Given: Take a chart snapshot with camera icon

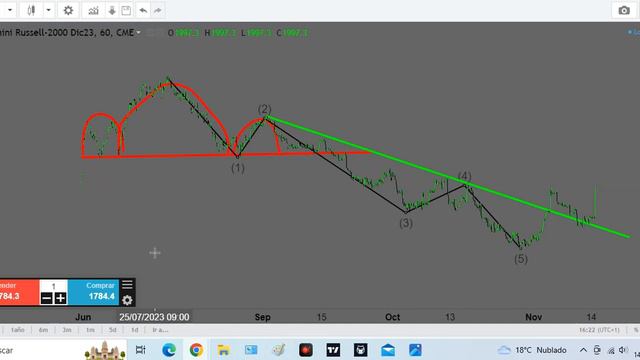Looking at the screenshot, I should pyautogui.click(x=624, y=11).
